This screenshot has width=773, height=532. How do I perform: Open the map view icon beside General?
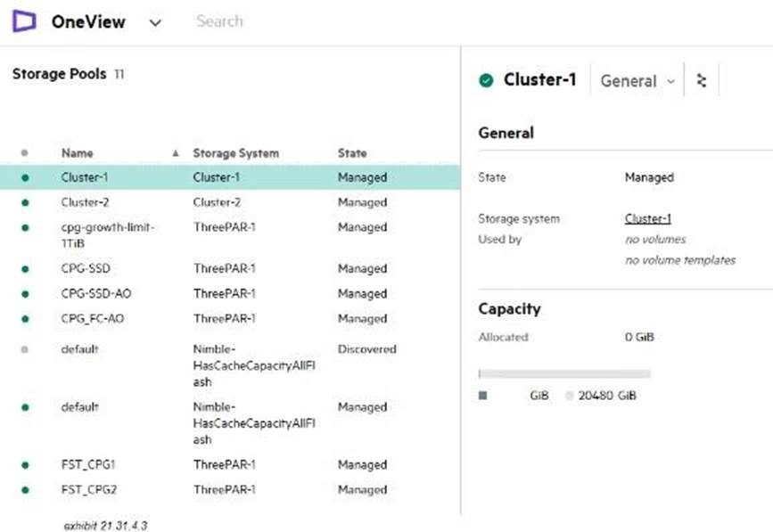click(x=702, y=80)
